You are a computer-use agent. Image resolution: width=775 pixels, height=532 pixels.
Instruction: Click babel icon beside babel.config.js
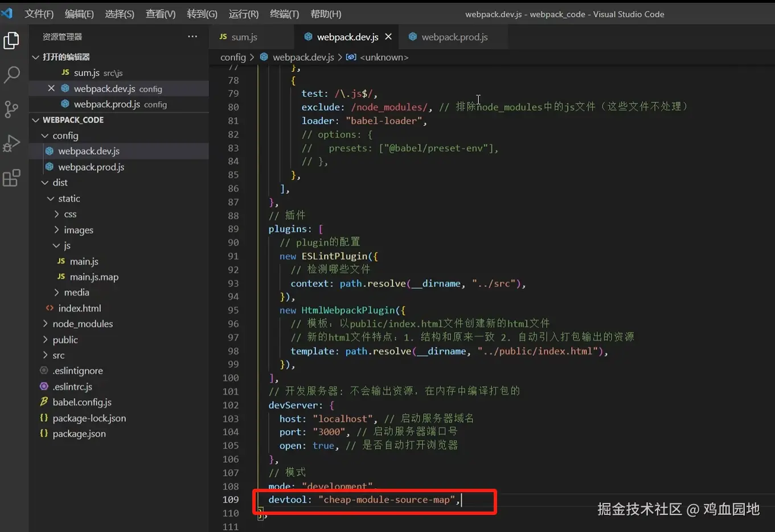pyautogui.click(x=44, y=402)
